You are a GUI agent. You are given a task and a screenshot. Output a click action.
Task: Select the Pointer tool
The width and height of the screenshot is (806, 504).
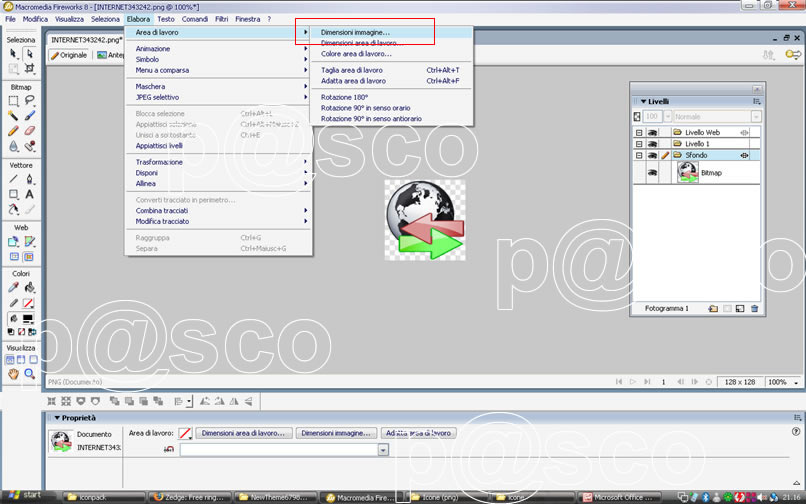[x=13, y=53]
